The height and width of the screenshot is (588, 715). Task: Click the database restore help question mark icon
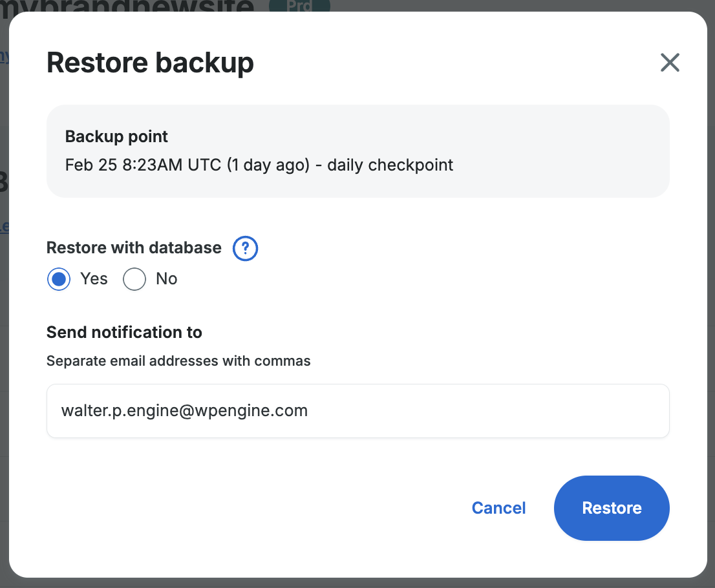click(x=246, y=248)
